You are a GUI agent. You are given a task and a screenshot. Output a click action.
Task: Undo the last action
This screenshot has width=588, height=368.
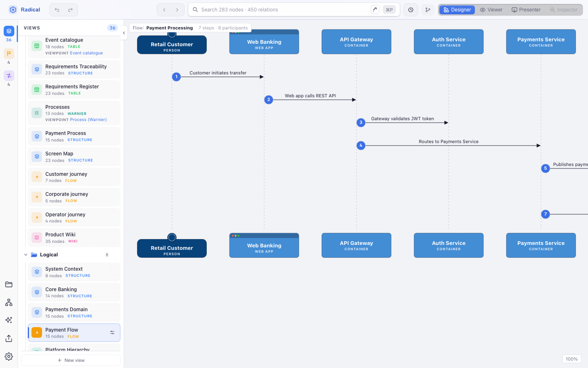point(57,10)
